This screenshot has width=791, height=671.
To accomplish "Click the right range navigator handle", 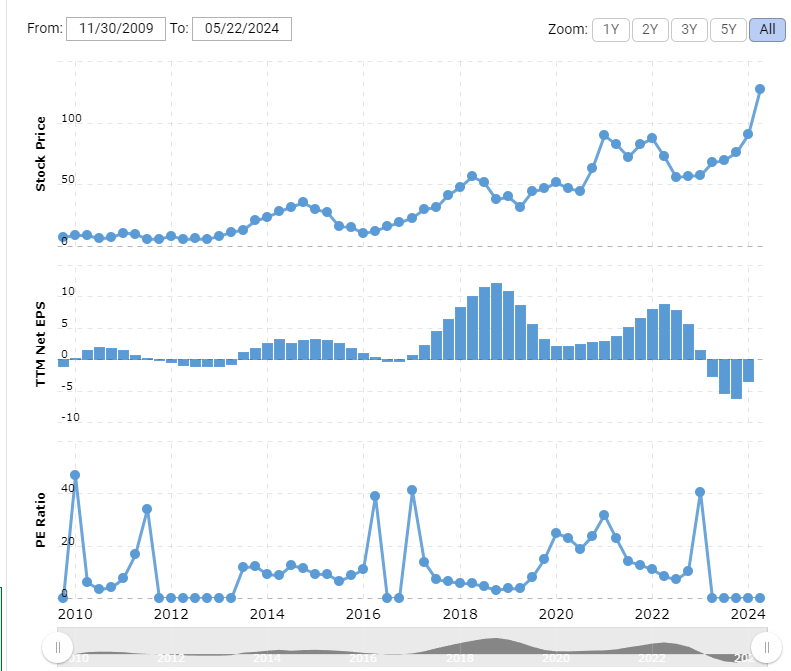I will coord(766,647).
